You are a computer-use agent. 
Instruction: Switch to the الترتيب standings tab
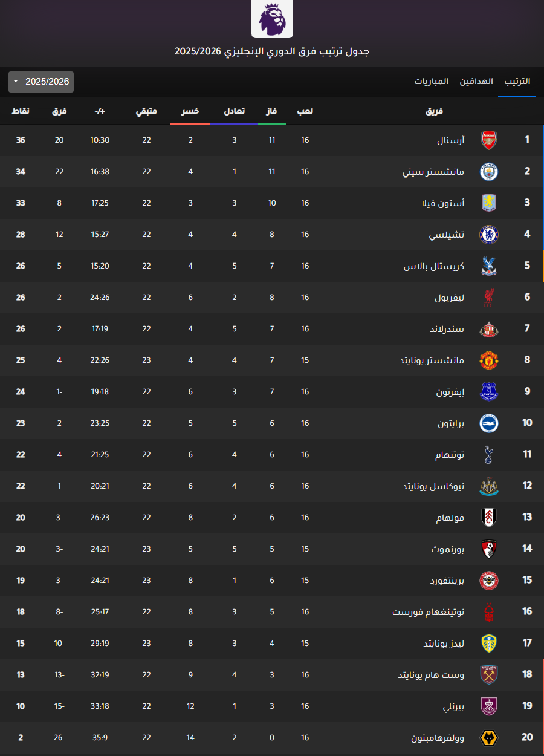pyautogui.click(x=517, y=82)
